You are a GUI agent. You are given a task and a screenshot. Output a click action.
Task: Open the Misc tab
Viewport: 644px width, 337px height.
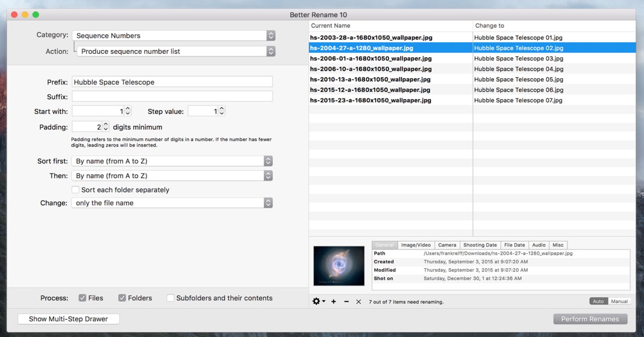558,245
